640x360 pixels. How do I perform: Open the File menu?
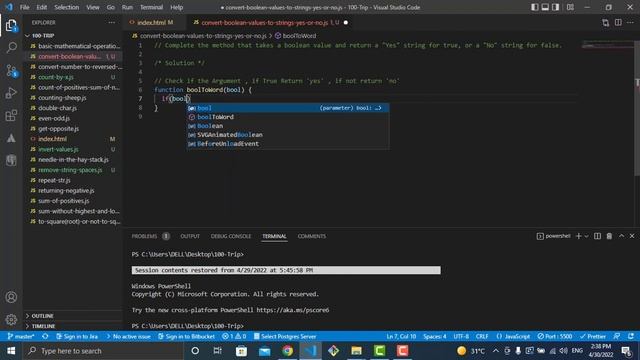click(x=24, y=7)
